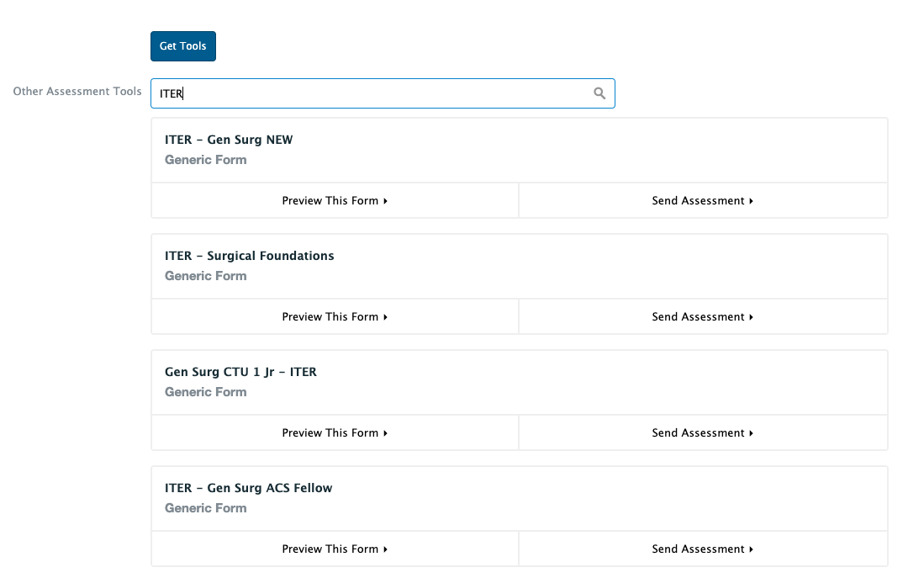The image size is (924, 578).
Task: Preview the ITER - Gen Surg ACS Fellow form
Action: (x=335, y=549)
